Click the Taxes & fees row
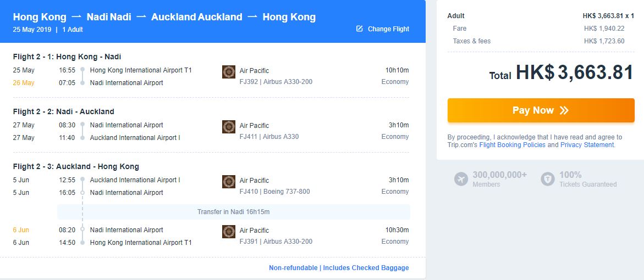 (x=541, y=41)
